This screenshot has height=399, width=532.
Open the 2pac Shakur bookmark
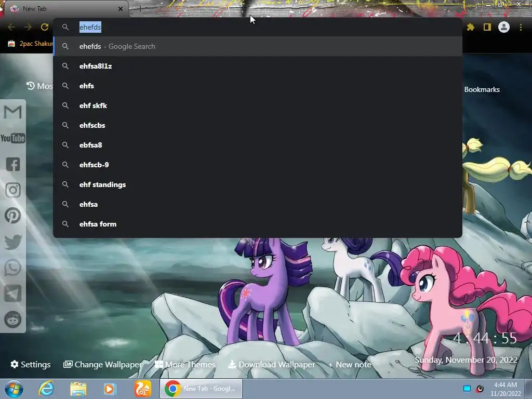[31, 44]
